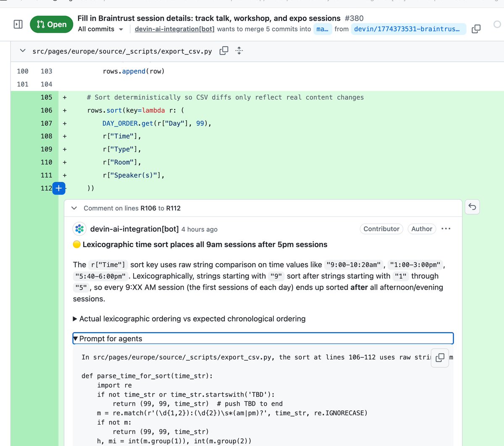Click old line number 101
504x446 pixels.
[x=23, y=84]
